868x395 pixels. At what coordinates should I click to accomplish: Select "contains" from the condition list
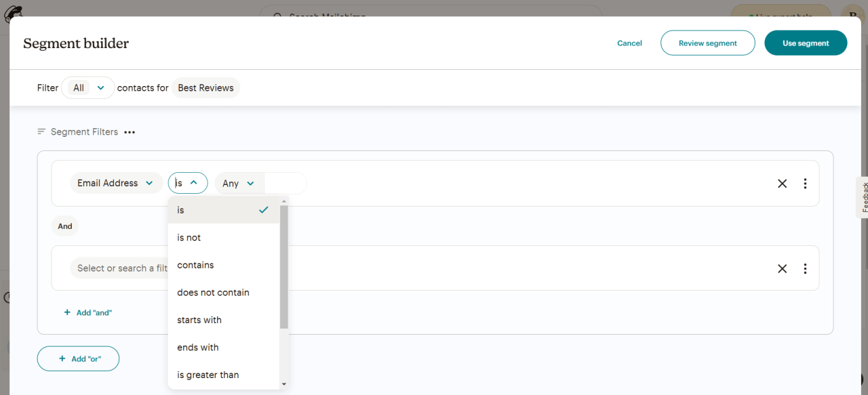(195, 265)
